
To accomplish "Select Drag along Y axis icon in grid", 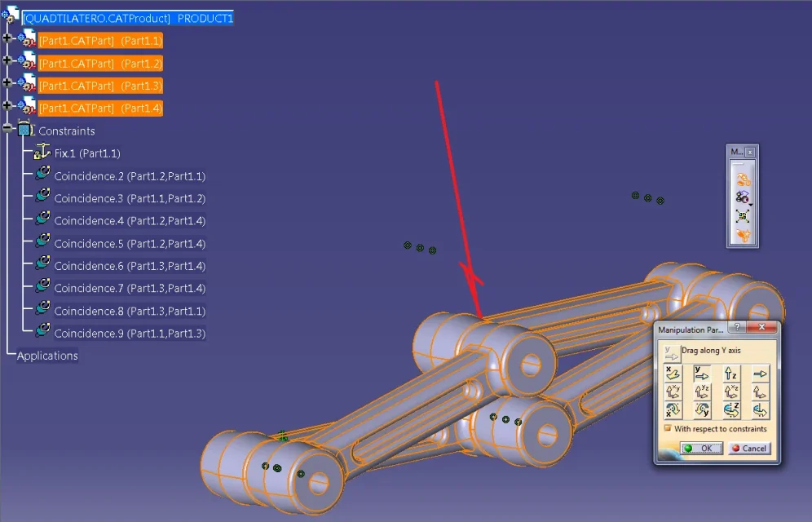I will (x=702, y=374).
